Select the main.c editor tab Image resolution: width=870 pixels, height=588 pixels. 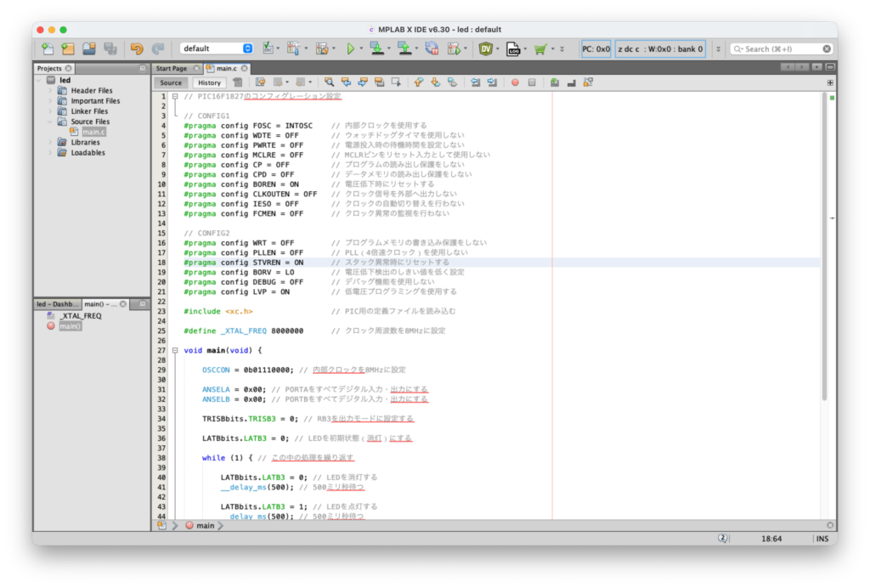[x=226, y=68]
